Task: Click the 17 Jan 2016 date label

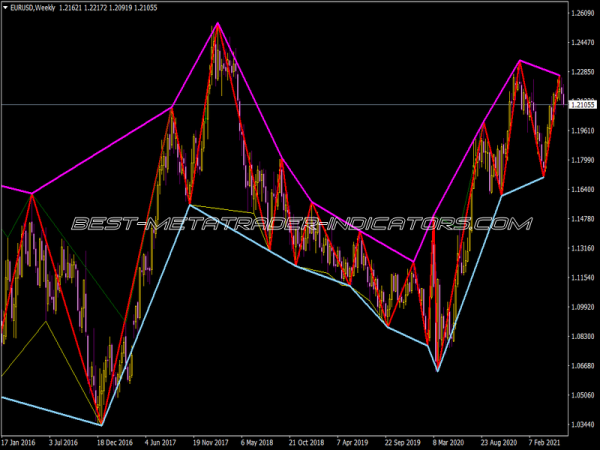Action: [x=18, y=443]
